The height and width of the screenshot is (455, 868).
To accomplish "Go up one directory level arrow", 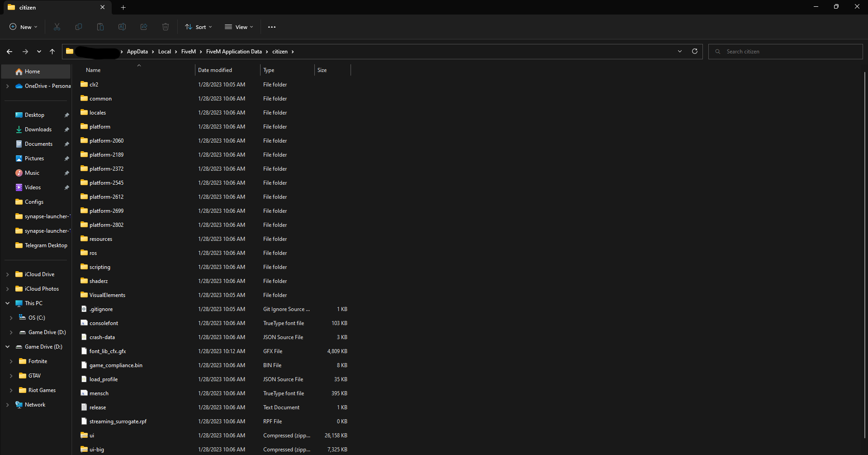I will [52, 52].
